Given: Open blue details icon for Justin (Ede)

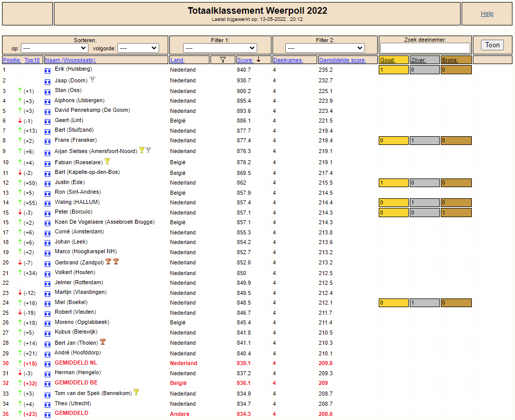Looking at the screenshot, I should point(47,183).
